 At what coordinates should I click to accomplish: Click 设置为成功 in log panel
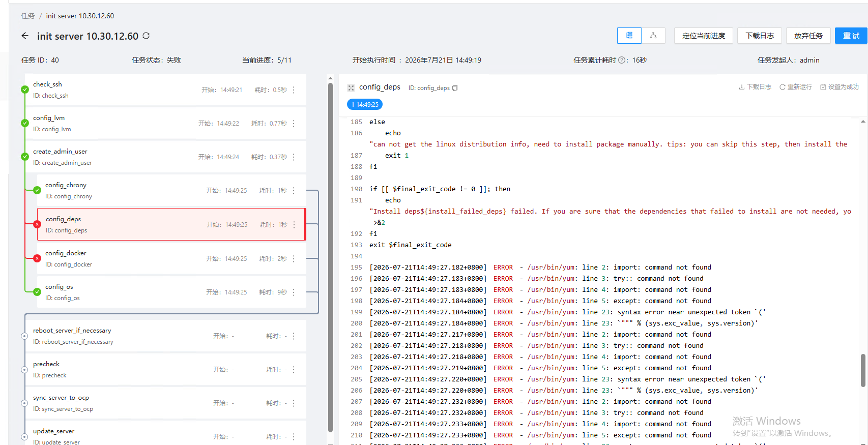point(840,87)
